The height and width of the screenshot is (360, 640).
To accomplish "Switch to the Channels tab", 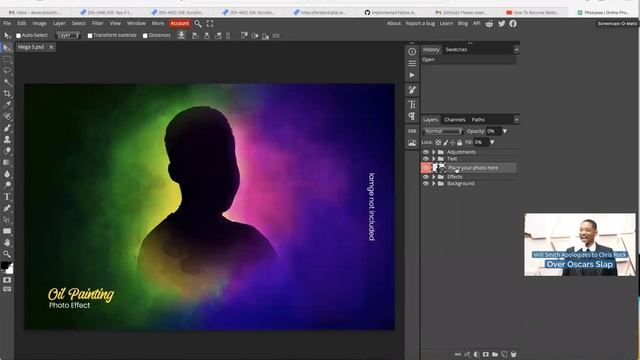I will (x=454, y=120).
